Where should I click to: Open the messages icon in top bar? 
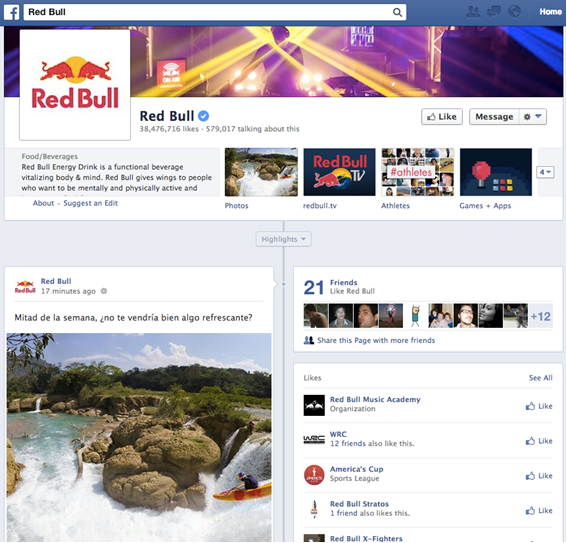[x=494, y=12]
